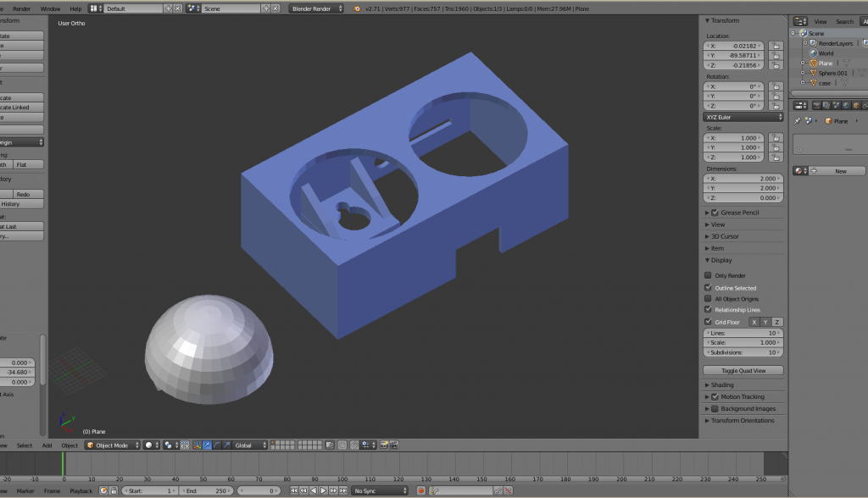Image resolution: width=868 pixels, height=498 pixels.
Task: Open the Add menu in 3D view header
Action: [47, 445]
